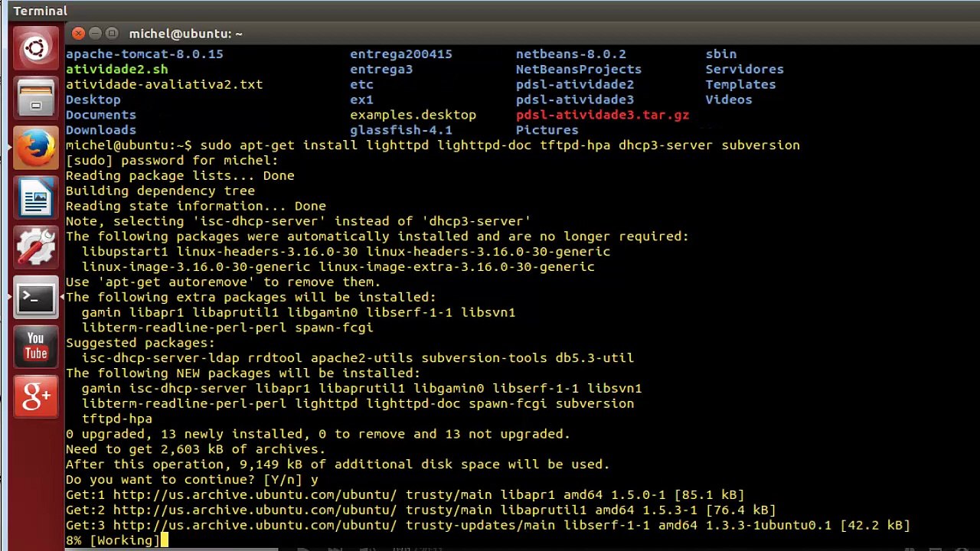Viewport: 980px width, 551px height.
Task: Click the 'atividade2.sh' file name
Action: pos(116,70)
